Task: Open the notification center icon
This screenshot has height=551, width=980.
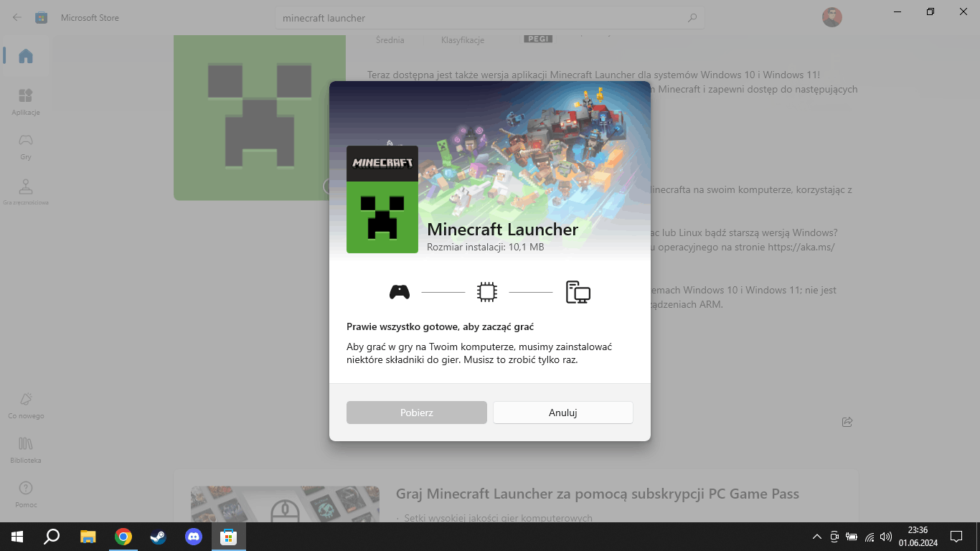Action: coord(956,536)
